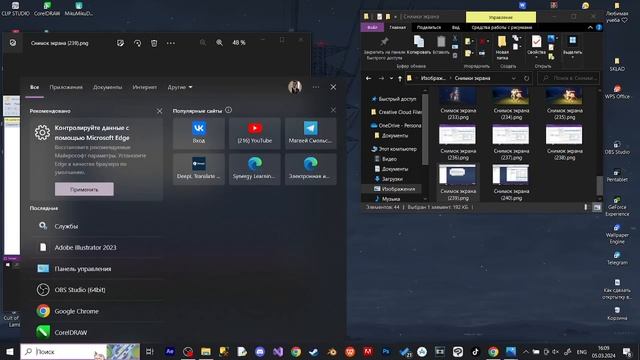The height and width of the screenshot is (360, 640).
Task: Dismiss the Рекомендовано section
Action: point(160,111)
